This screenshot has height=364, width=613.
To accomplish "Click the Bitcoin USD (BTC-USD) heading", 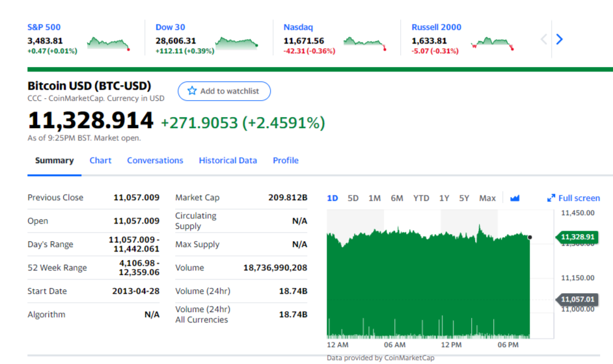I will [x=89, y=86].
